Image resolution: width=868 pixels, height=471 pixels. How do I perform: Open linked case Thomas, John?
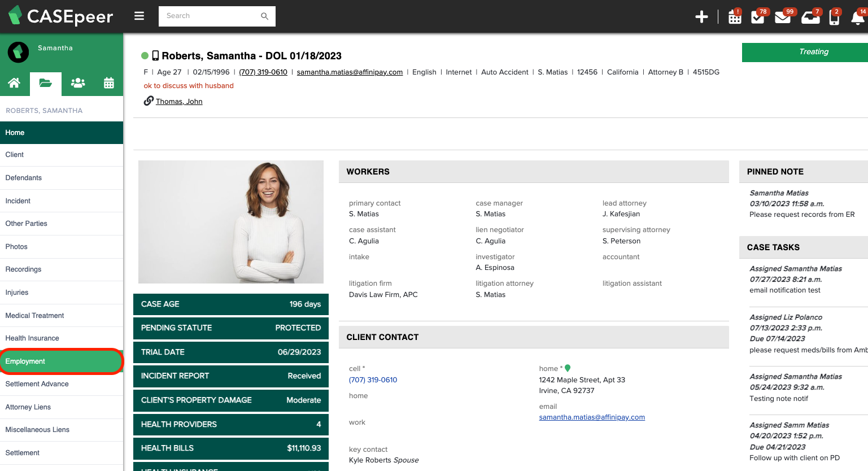179,101
